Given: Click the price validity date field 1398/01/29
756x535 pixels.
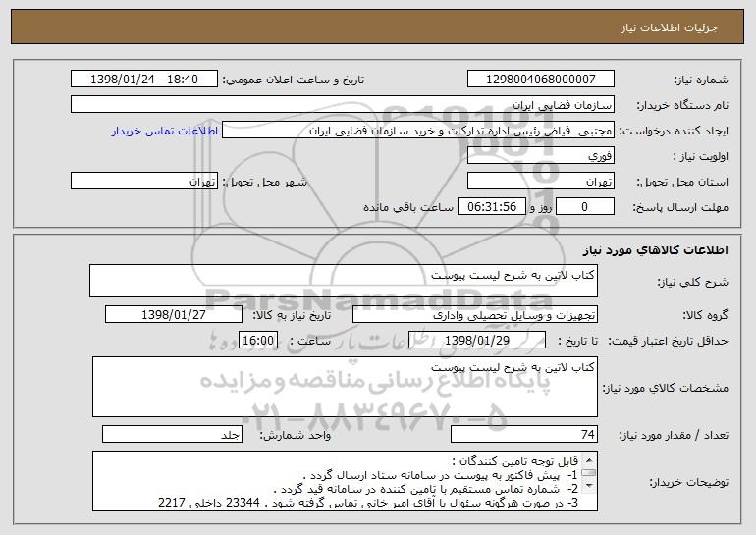Looking at the screenshot, I should (477, 341).
